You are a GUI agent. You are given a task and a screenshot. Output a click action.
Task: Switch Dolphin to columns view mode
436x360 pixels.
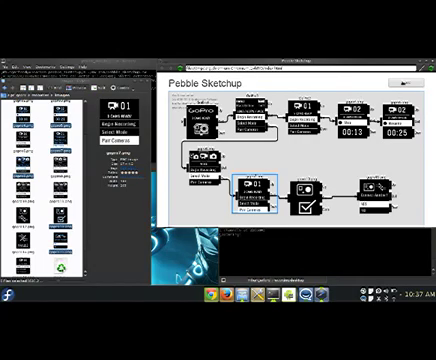point(40,88)
